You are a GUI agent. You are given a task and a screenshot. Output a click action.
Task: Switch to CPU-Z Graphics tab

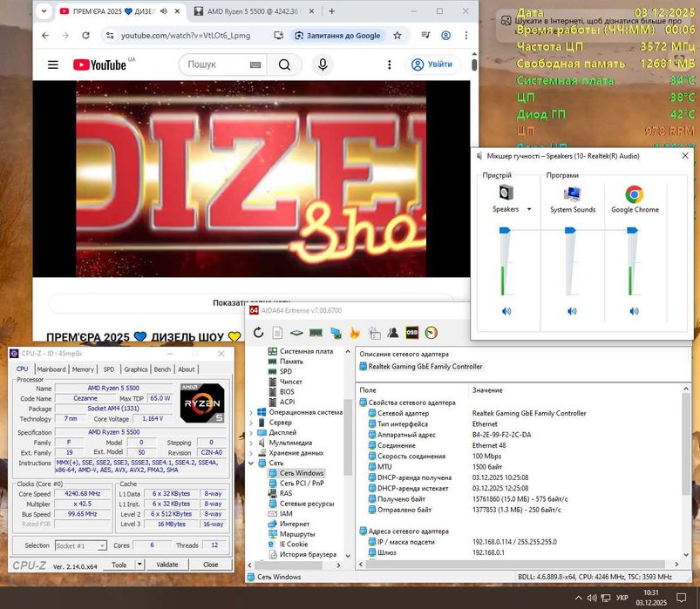point(136,369)
